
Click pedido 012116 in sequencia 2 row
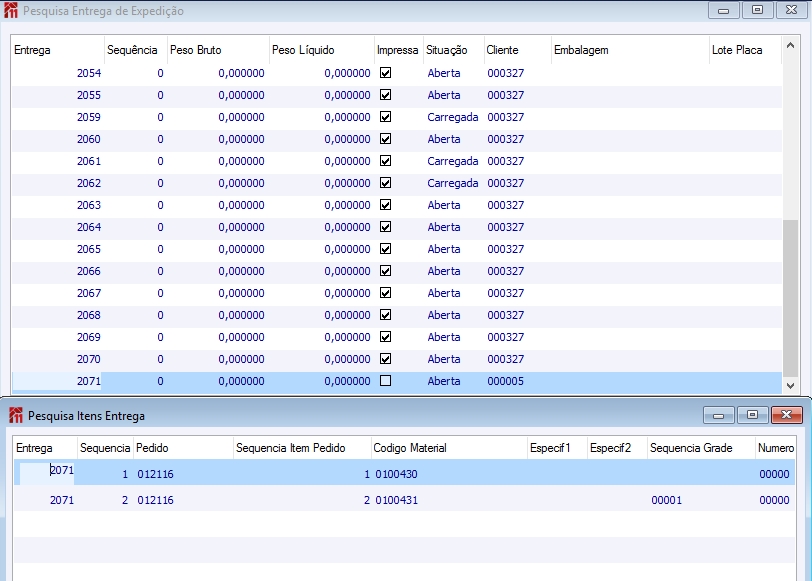(155, 500)
